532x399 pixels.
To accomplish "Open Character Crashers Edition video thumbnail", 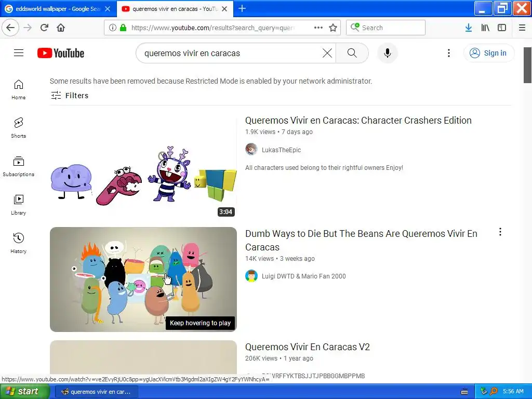I will pyautogui.click(x=143, y=166).
